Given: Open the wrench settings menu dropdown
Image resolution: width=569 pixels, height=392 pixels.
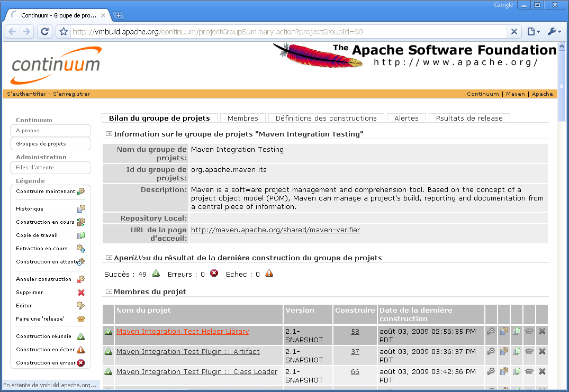Looking at the screenshot, I should tap(554, 32).
